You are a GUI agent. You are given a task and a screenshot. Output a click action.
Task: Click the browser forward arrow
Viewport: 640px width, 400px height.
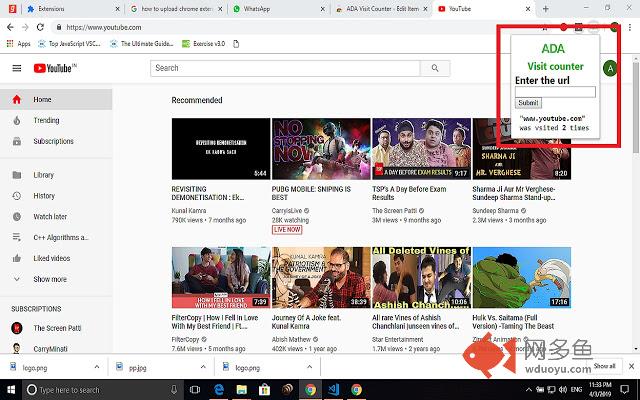tap(25, 27)
